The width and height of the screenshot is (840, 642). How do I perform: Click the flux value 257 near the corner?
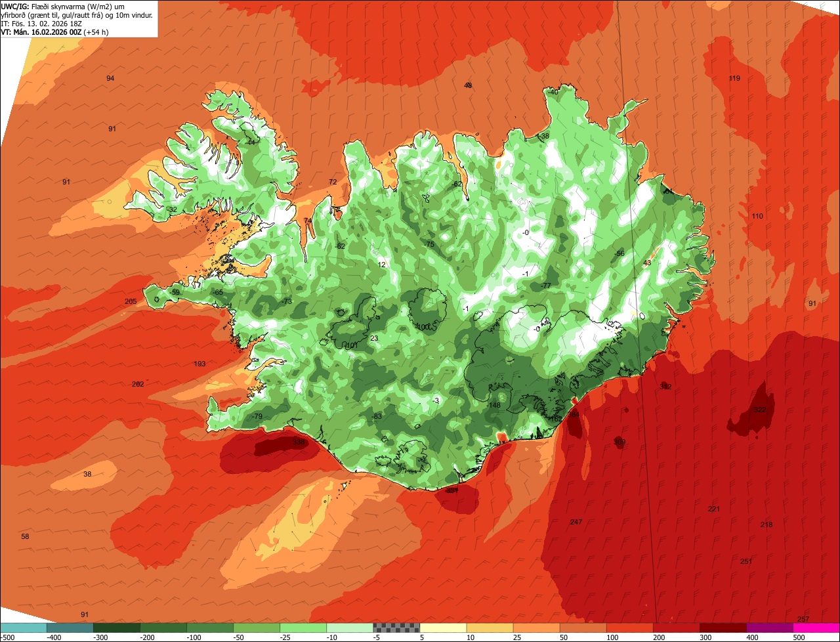(x=803, y=619)
